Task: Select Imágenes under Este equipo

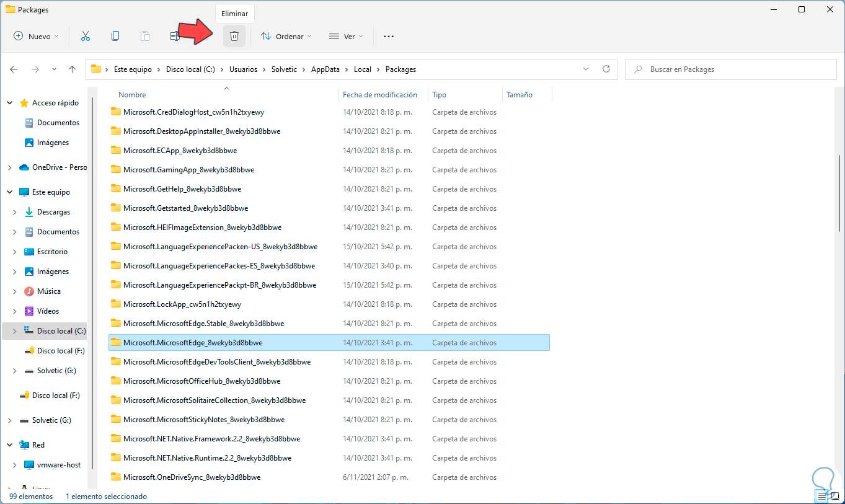Action: click(x=53, y=272)
